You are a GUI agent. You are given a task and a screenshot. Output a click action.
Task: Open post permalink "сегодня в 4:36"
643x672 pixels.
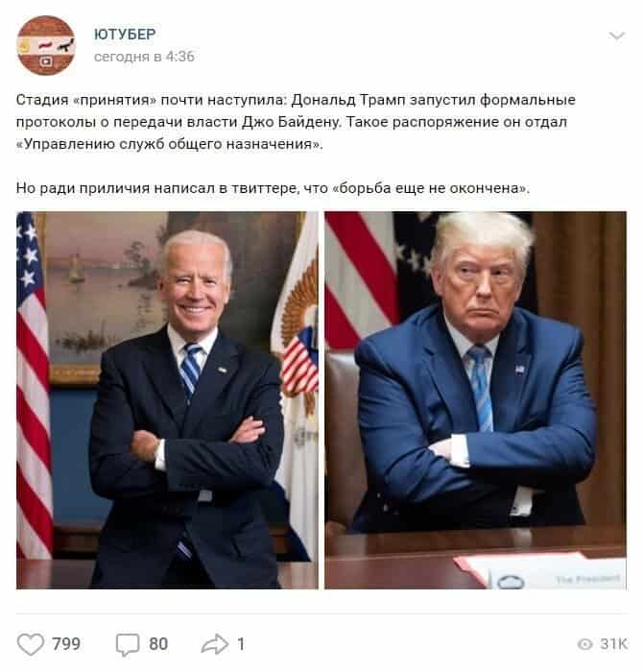(144, 57)
